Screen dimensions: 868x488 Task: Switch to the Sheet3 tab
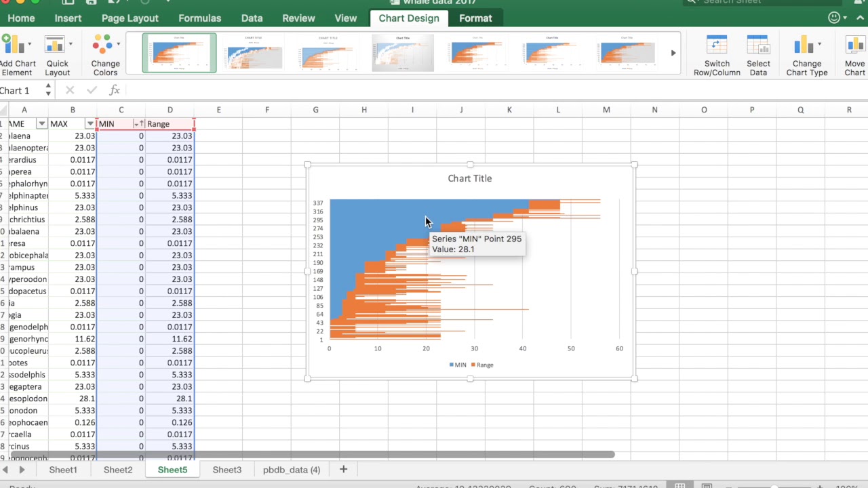pyautogui.click(x=227, y=470)
